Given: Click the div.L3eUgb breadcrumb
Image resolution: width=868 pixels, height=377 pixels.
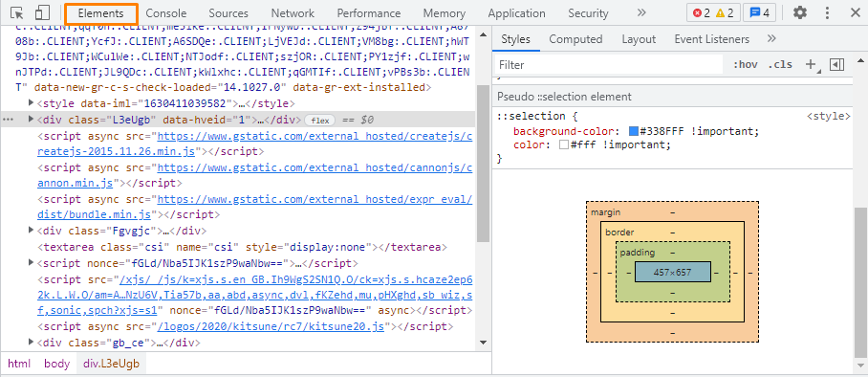Looking at the screenshot, I should (111, 364).
